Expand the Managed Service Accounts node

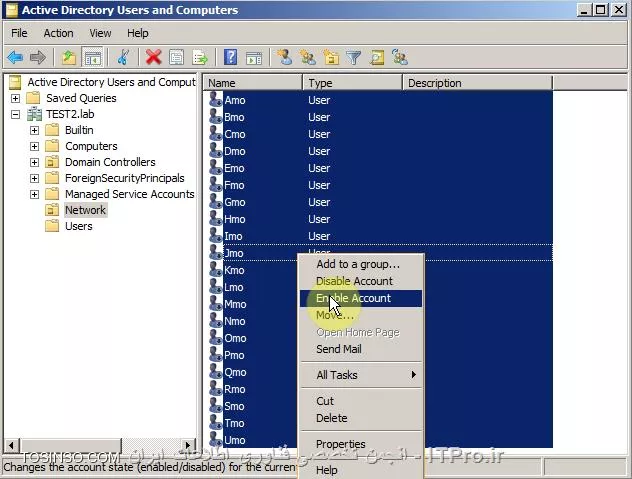pos(34,194)
